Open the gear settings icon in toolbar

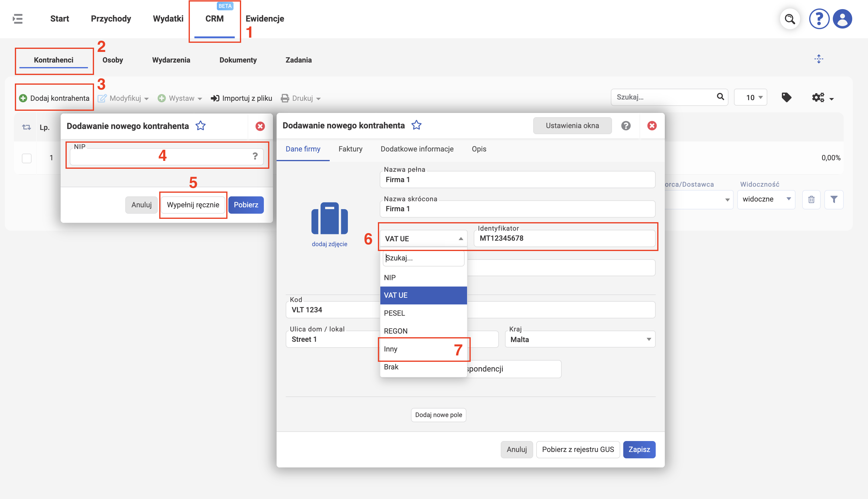pos(823,98)
